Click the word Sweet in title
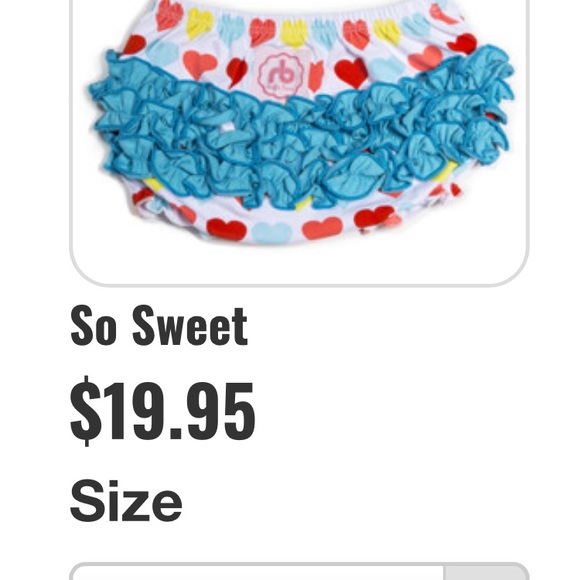 click(x=190, y=325)
